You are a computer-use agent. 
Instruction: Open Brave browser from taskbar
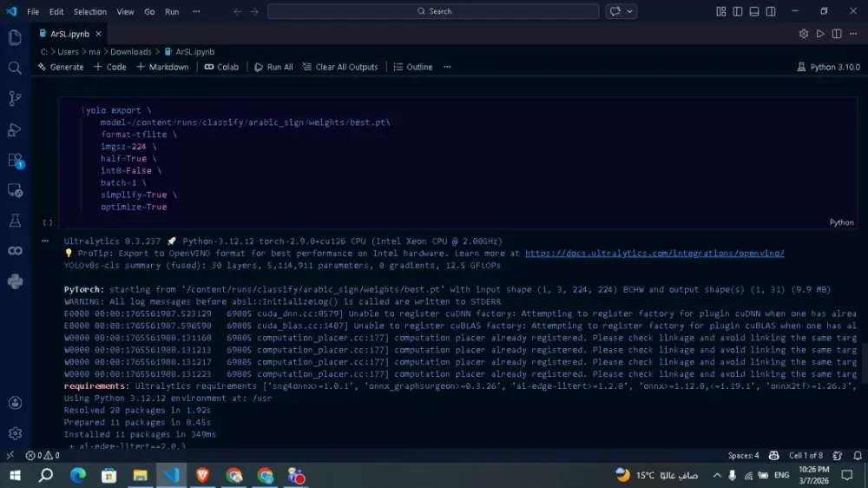click(202, 475)
